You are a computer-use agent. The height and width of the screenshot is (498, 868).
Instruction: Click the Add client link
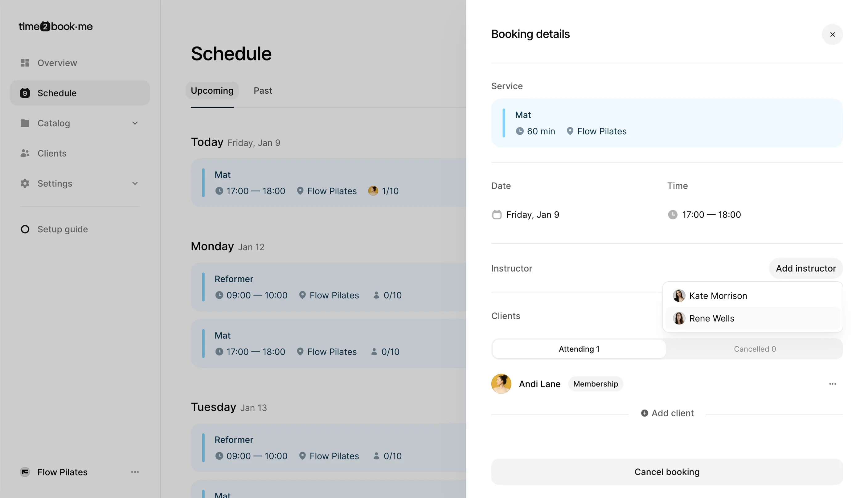pyautogui.click(x=667, y=413)
